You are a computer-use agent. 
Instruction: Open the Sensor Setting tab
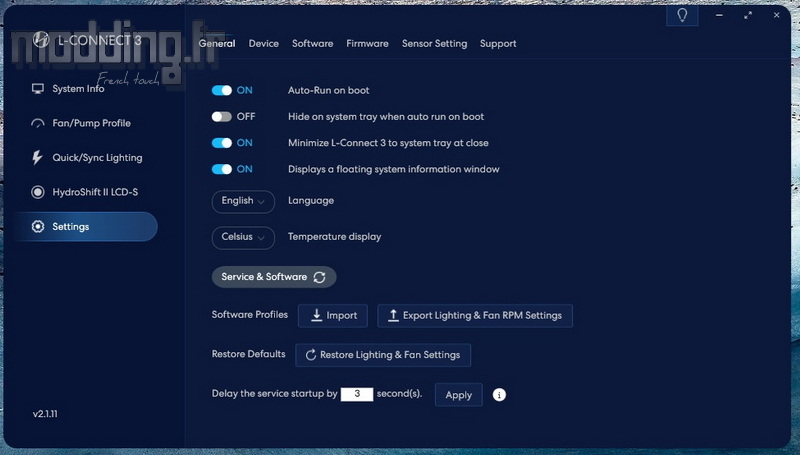(x=434, y=44)
